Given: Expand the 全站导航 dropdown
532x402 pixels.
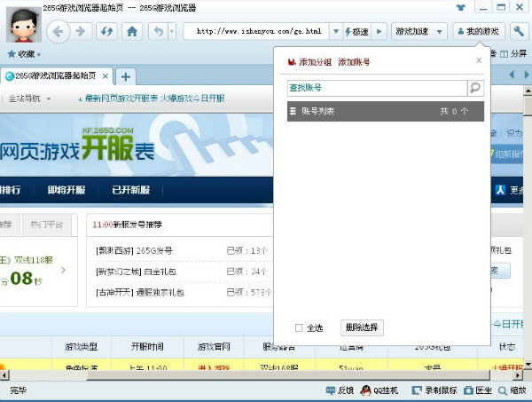Looking at the screenshot, I should tap(29, 99).
